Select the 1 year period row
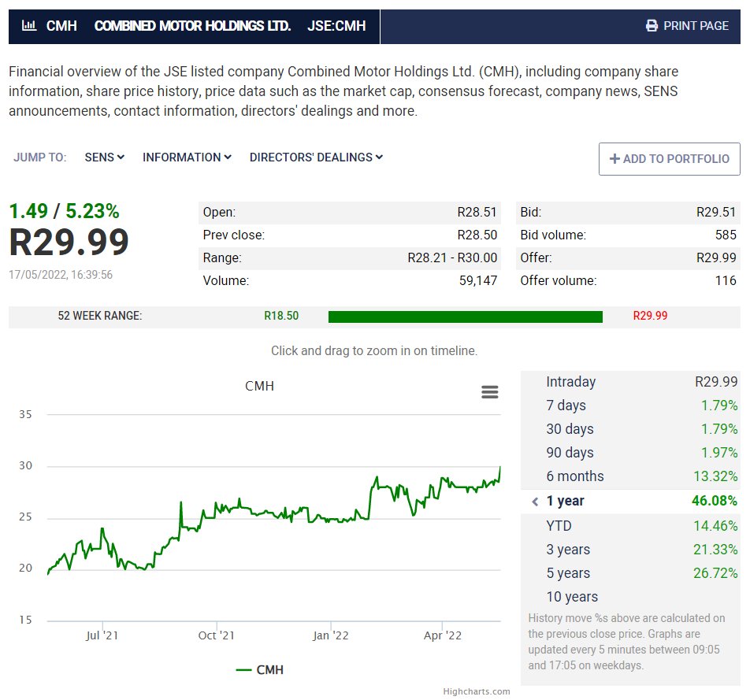 tap(630, 501)
